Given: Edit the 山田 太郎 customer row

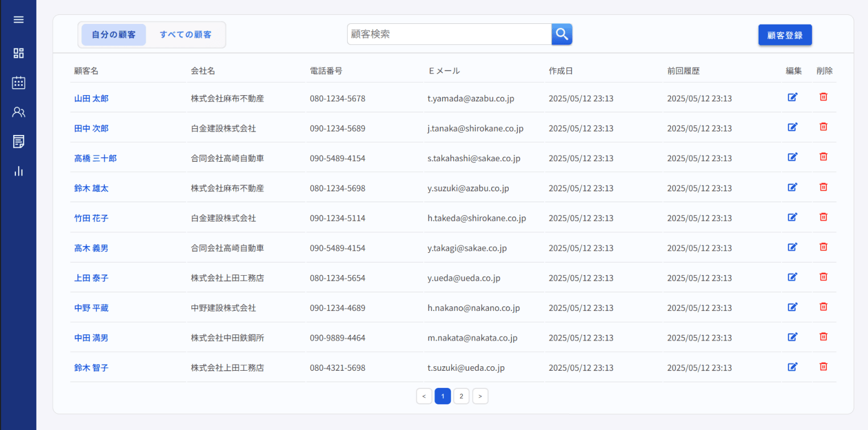Looking at the screenshot, I should click(x=792, y=97).
